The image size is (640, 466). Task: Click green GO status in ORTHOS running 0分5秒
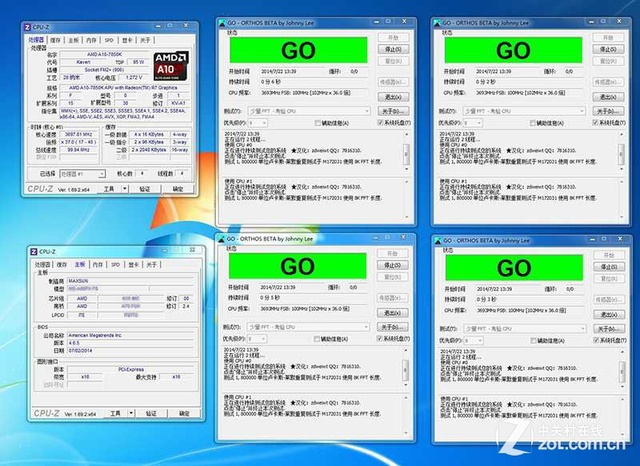298,266
